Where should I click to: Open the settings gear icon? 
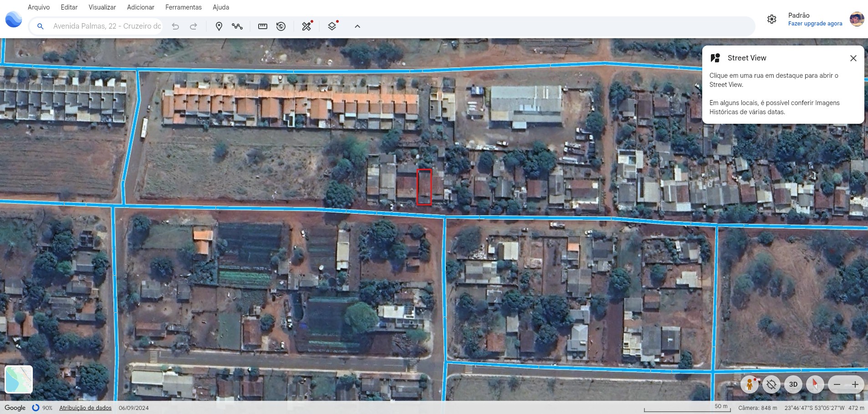(x=771, y=19)
